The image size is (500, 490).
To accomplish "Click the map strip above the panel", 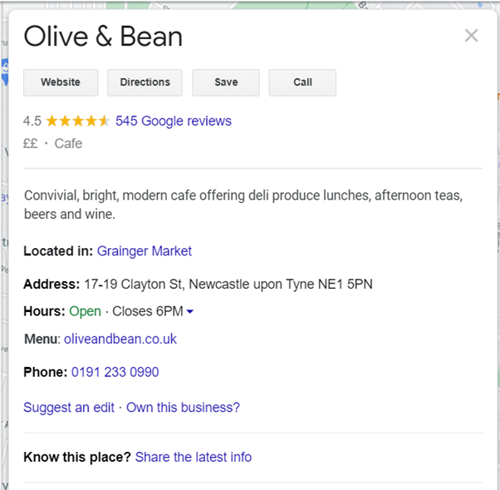I will (x=250, y=5).
